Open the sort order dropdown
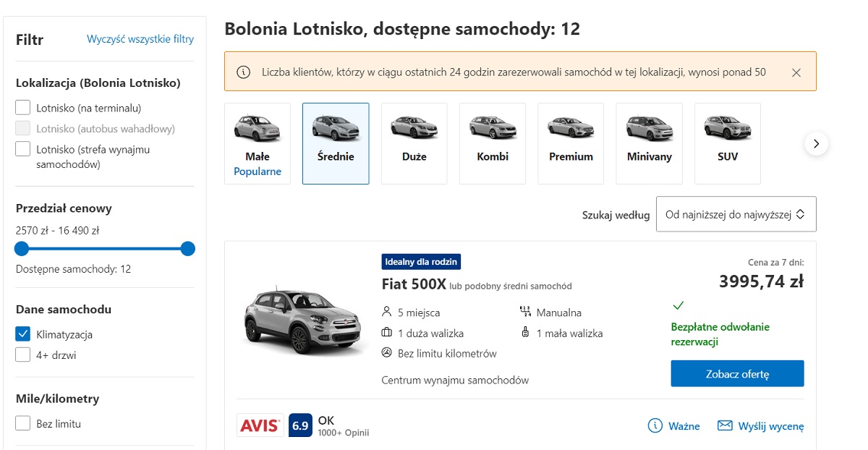 pos(736,214)
